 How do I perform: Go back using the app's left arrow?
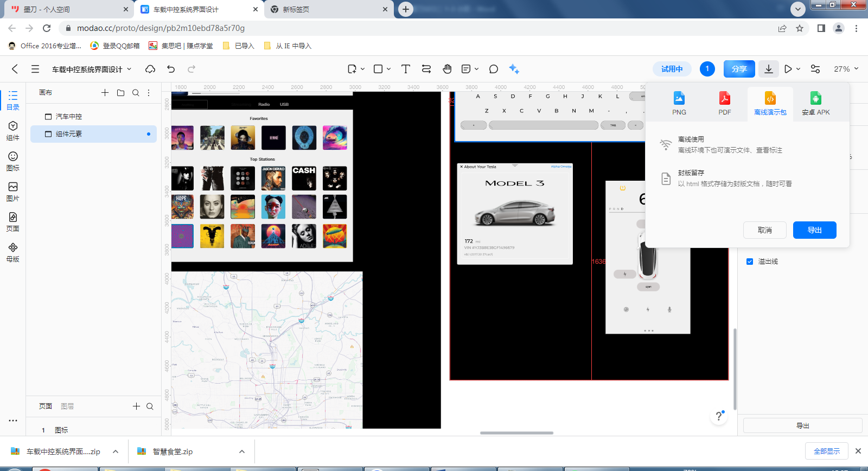coord(15,69)
